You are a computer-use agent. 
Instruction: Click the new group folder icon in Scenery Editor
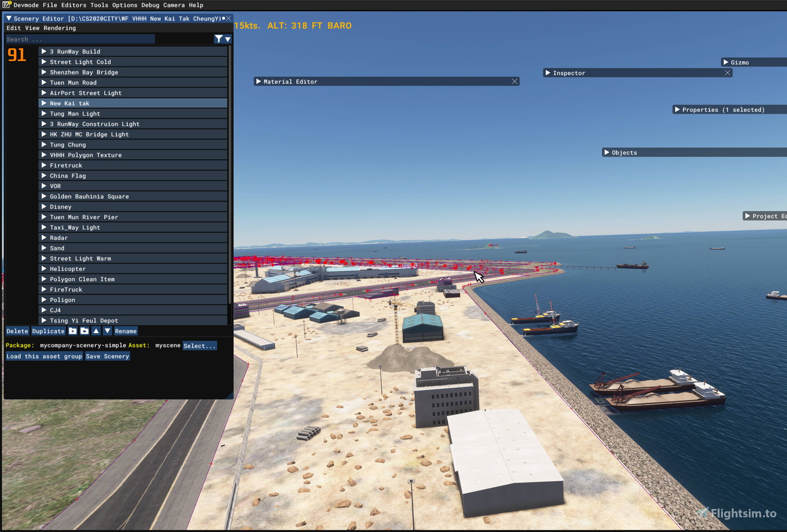coord(73,331)
